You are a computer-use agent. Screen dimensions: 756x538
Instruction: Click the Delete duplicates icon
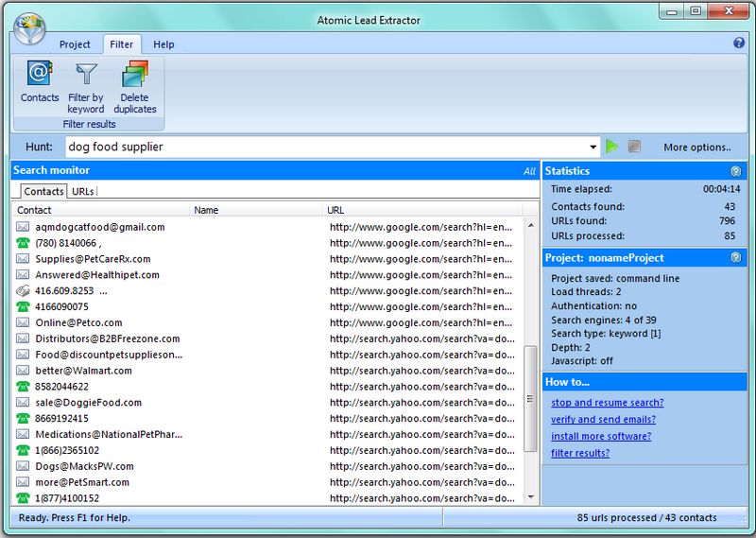[134, 74]
